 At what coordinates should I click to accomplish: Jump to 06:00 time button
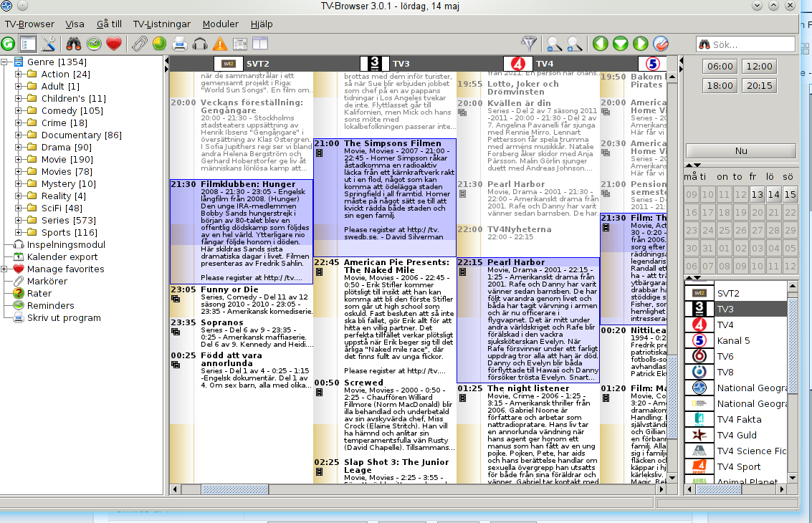tap(720, 67)
